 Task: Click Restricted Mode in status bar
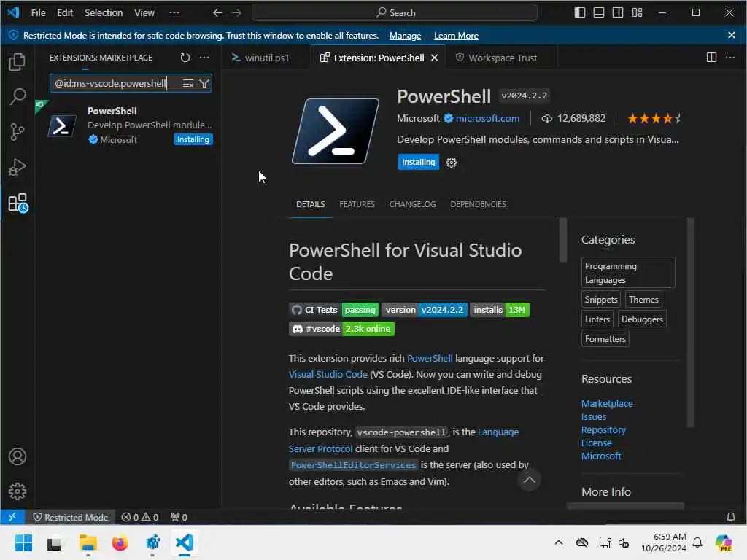tap(71, 517)
